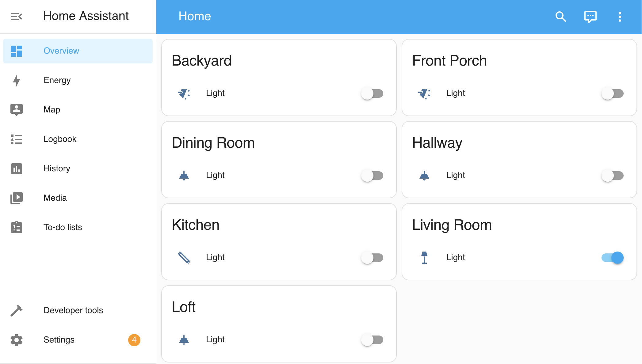Screen dimensions: 642x364
Task: Collapse the sidebar with the arrow icon
Action: click(x=17, y=16)
